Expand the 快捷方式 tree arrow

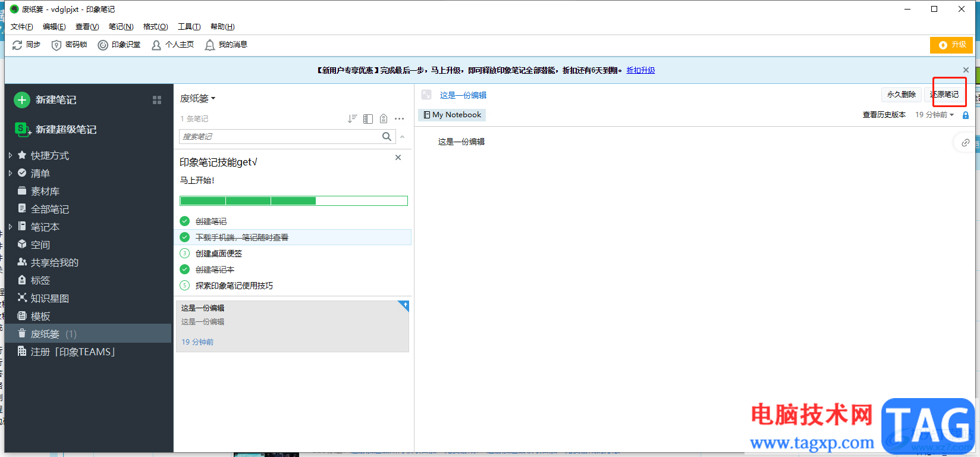coord(10,155)
